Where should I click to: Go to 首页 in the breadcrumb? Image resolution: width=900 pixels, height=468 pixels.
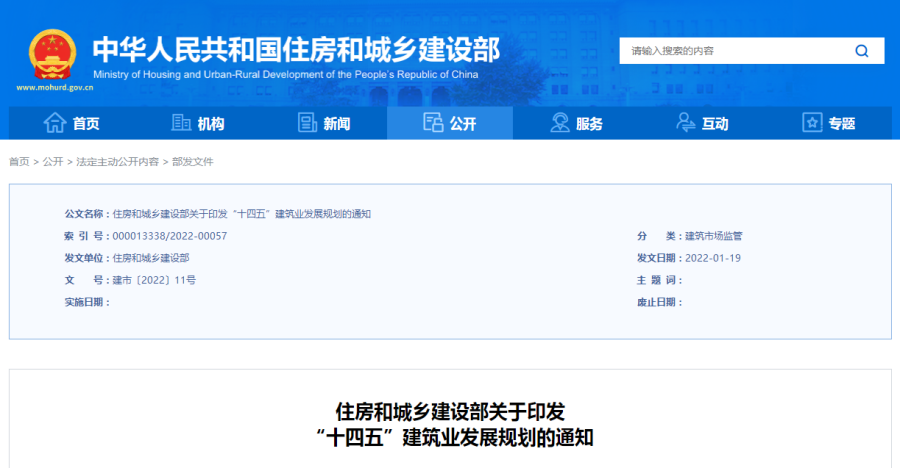tap(19, 162)
